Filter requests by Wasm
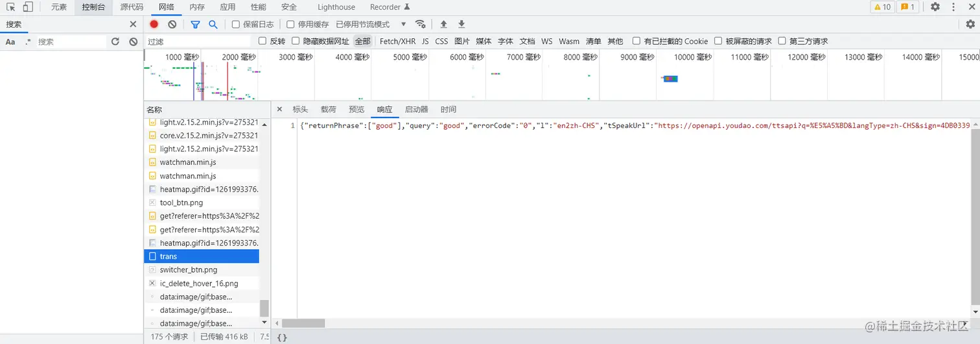 pyautogui.click(x=569, y=41)
